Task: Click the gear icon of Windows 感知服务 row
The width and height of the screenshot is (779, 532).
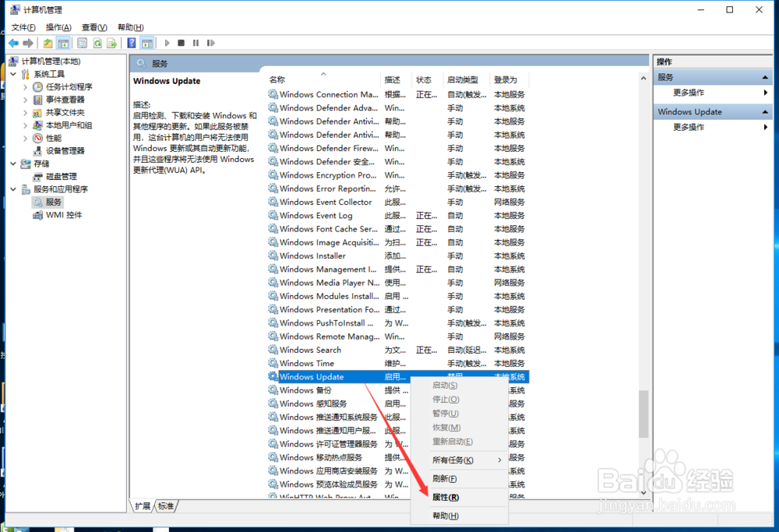Action: point(273,403)
